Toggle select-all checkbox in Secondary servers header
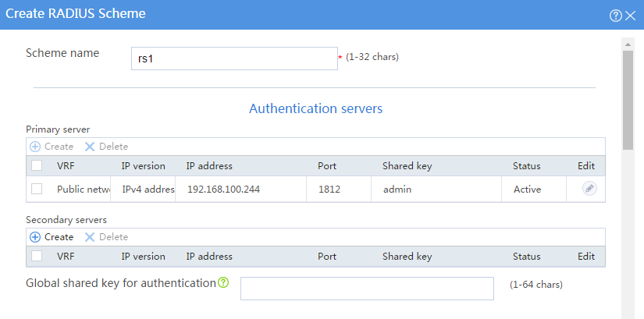The height and width of the screenshot is (319, 644). point(37,256)
